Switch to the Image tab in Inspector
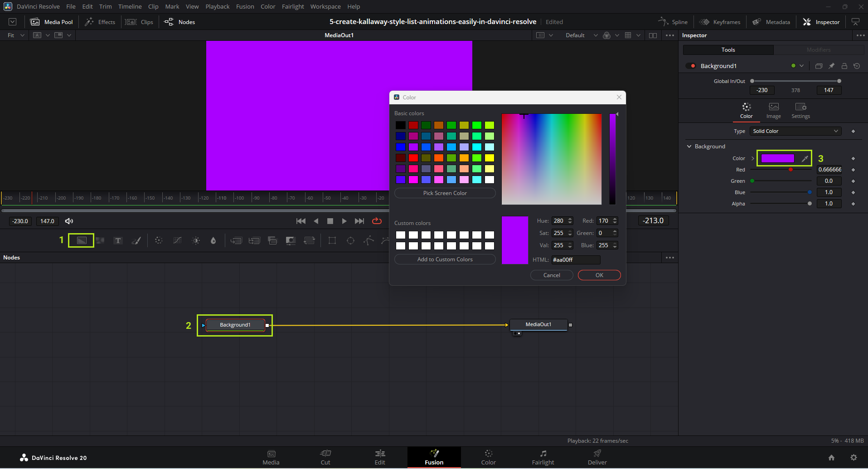Screen dimensions: 868x469 pos(773,110)
